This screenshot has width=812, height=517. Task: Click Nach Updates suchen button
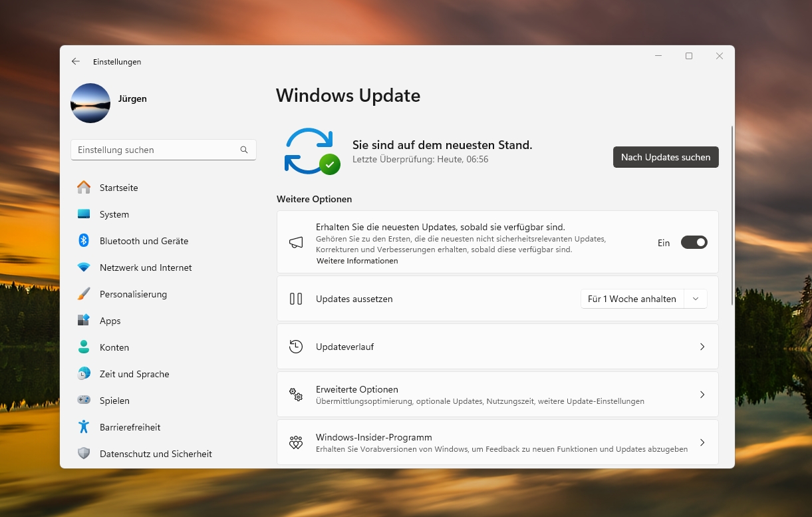coord(666,157)
